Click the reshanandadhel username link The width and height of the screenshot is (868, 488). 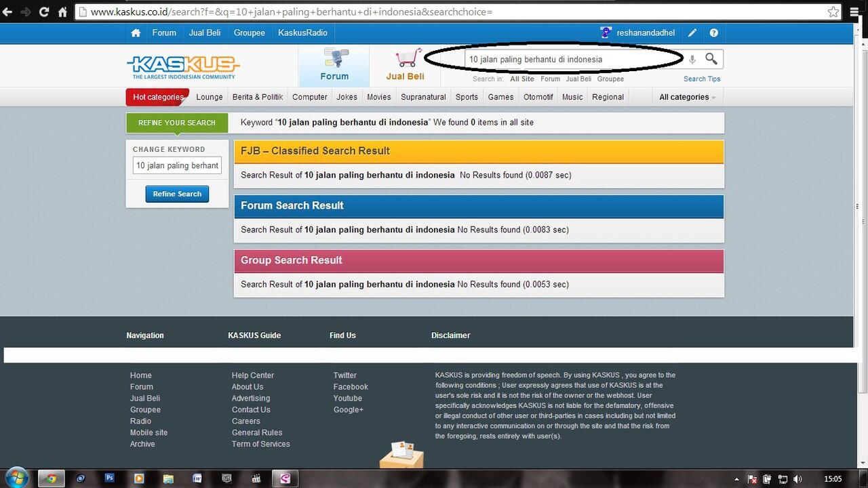[646, 33]
